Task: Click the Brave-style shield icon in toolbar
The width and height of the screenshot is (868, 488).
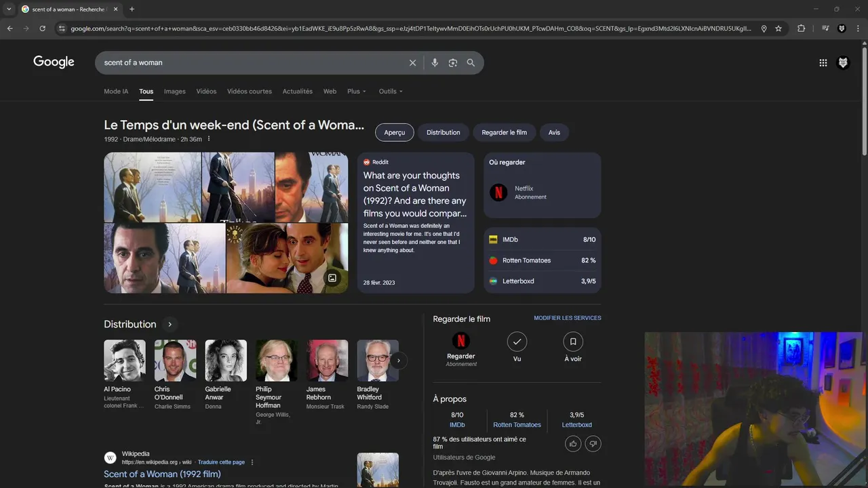Action: [842, 28]
